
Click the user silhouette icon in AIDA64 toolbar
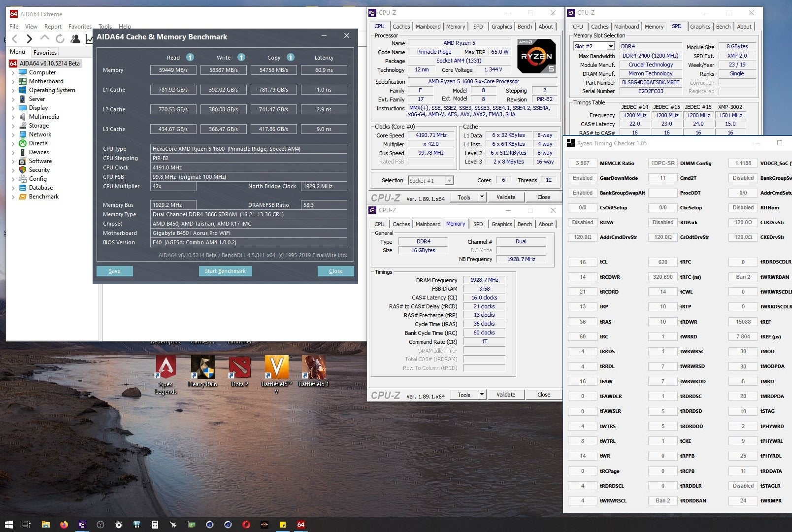[75, 39]
